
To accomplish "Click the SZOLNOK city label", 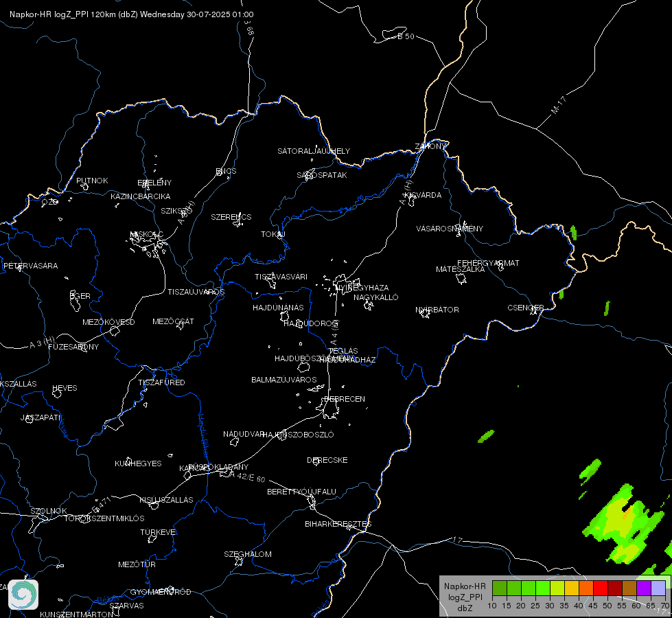I will click(x=49, y=511).
